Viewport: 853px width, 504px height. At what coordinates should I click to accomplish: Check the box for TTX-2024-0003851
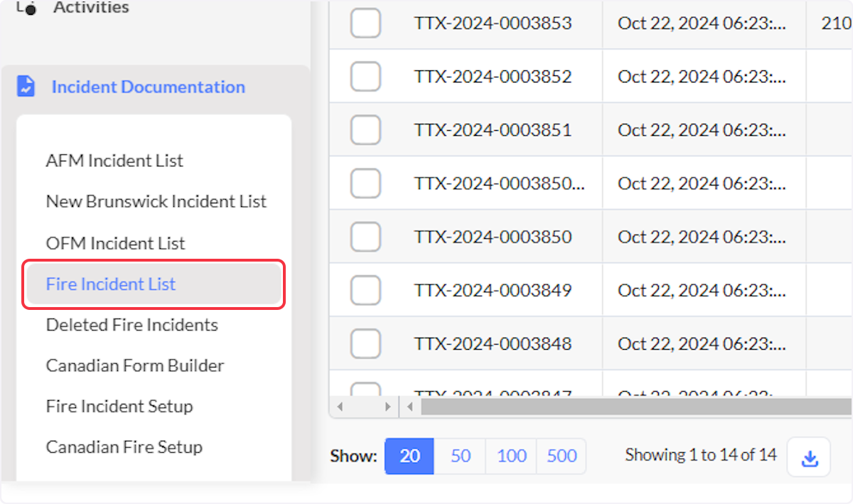pyautogui.click(x=365, y=130)
